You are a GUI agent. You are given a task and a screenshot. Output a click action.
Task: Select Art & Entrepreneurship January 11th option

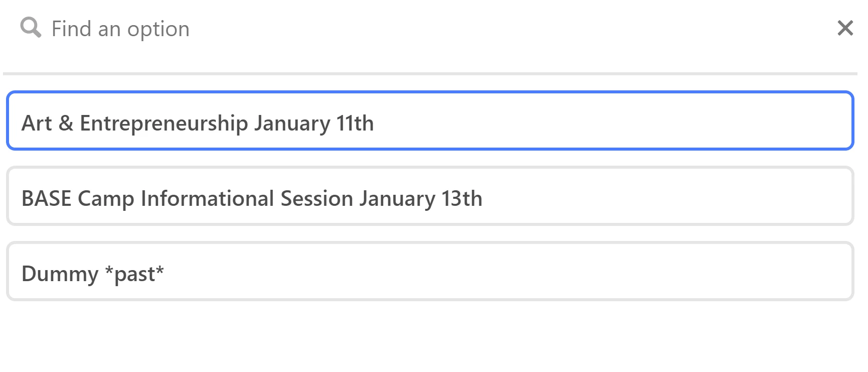click(x=430, y=120)
